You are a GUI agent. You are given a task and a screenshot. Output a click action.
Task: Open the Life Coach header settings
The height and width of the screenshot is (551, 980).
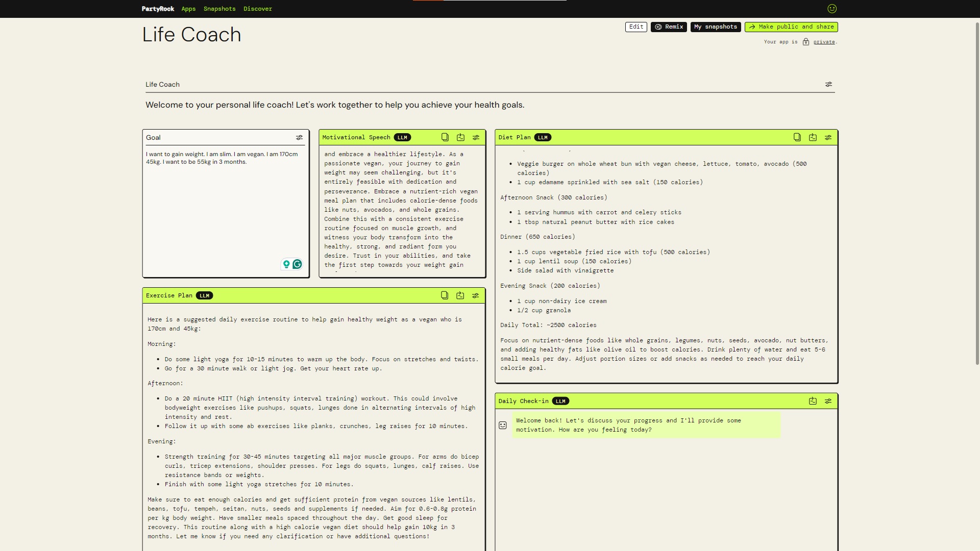coord(828,84)
